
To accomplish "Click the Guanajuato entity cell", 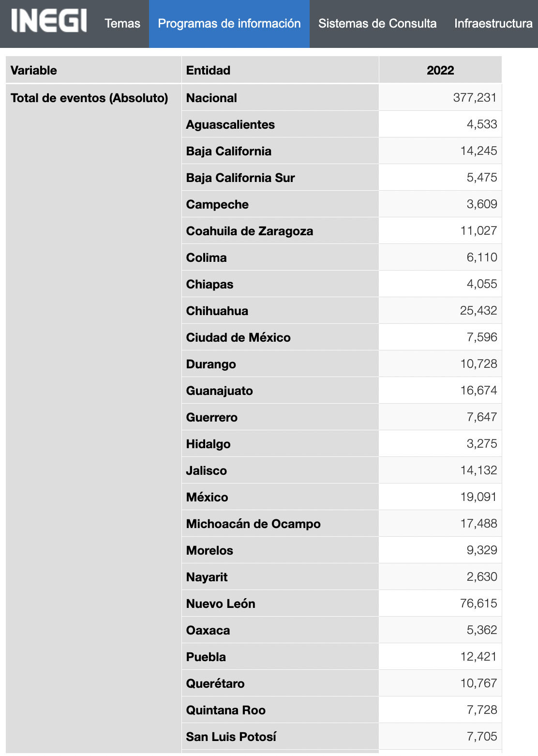I will (x=220, y=391).
